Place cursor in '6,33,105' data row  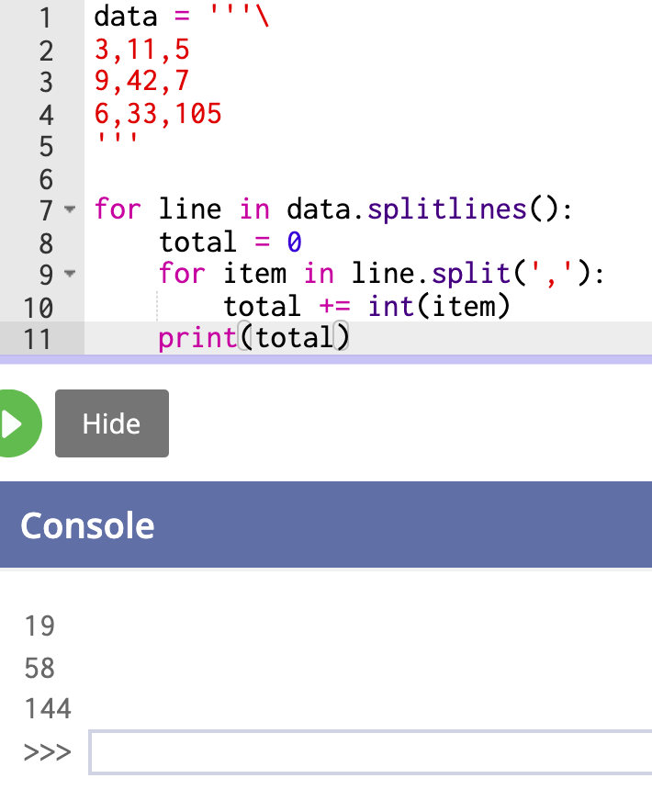coord(158,114)
